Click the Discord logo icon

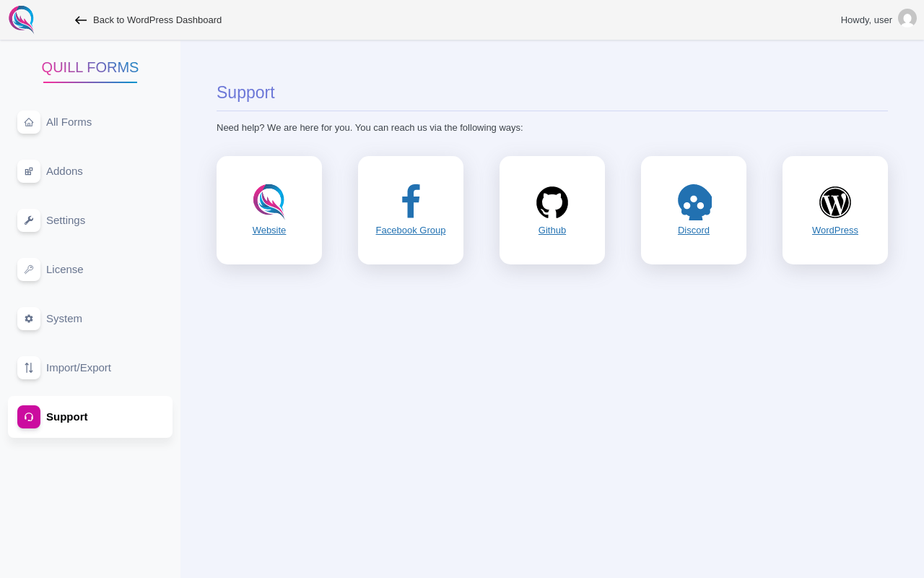point(694,202)
